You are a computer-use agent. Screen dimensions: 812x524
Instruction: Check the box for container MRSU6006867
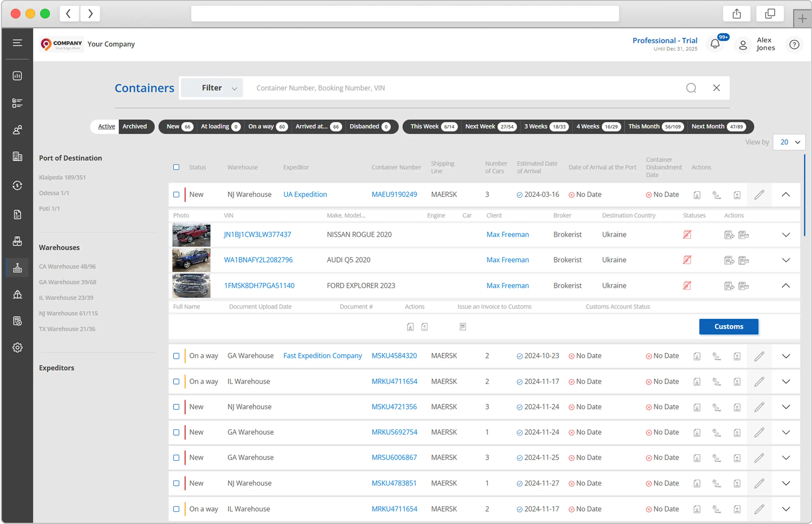[x=176, y=458]
